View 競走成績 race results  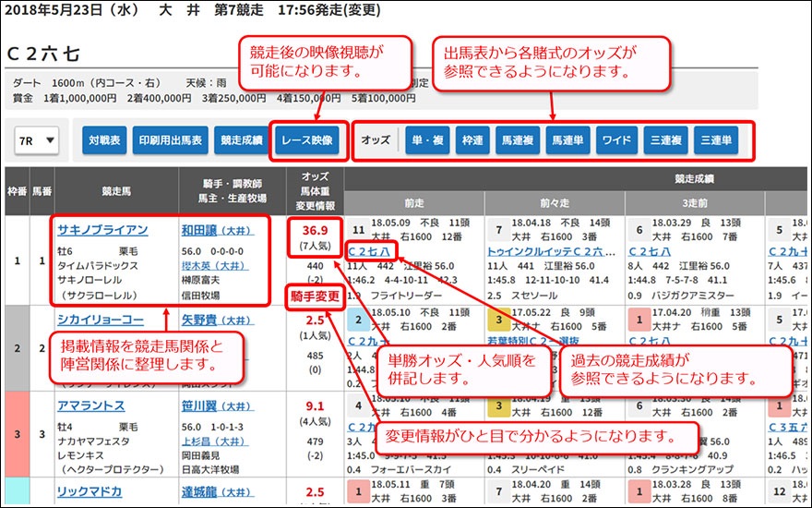point(241,140)
